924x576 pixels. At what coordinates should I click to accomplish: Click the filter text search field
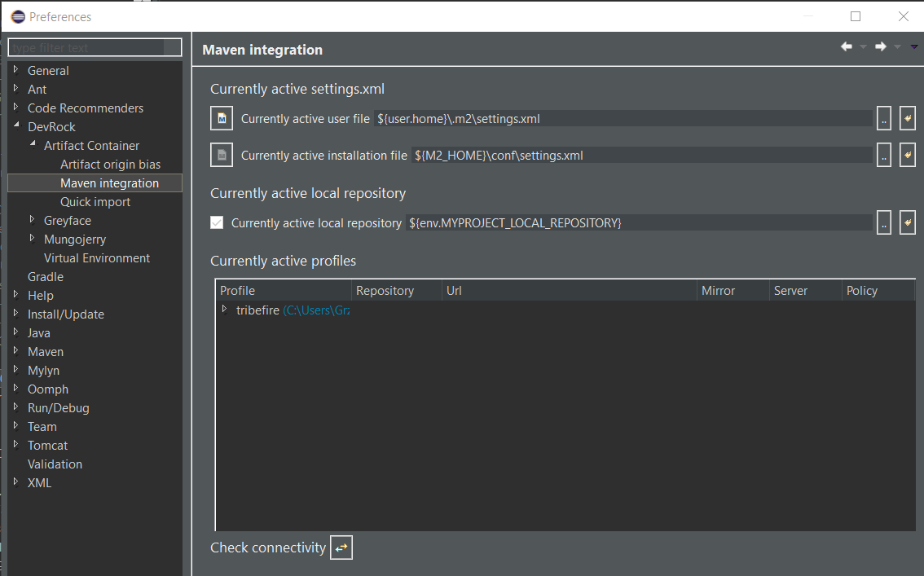click(x=86, y=47)
